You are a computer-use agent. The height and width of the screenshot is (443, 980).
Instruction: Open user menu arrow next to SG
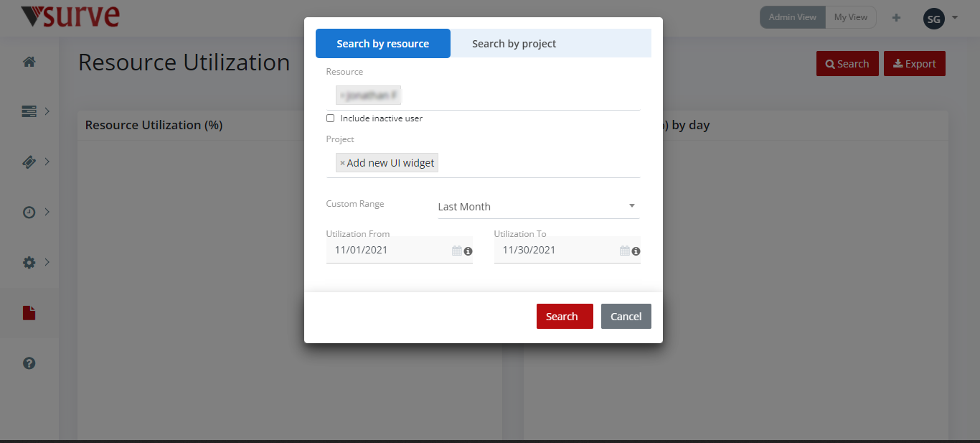pyautogui.click(x=955, y=17)
